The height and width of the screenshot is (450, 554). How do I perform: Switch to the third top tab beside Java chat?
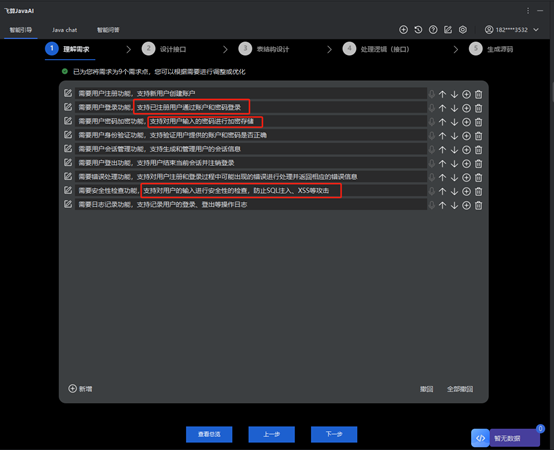tap(108, 30)
